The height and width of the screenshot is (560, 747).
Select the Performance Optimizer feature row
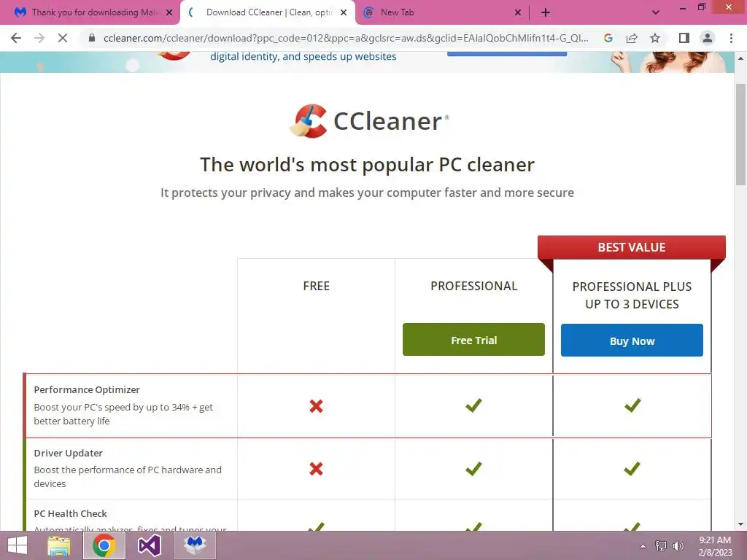coord(368,405)
